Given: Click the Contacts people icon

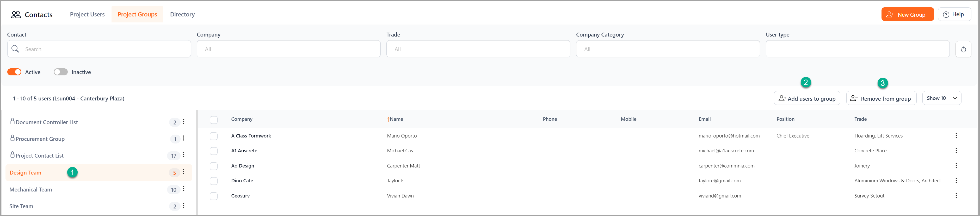Looking at the screenshot, I should (16, 14).
